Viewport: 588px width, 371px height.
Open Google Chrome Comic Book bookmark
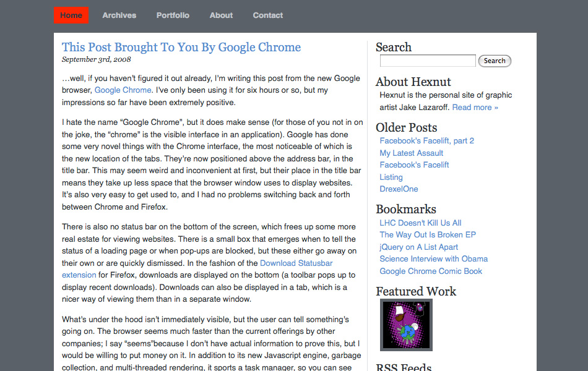(x=431, y=271)
